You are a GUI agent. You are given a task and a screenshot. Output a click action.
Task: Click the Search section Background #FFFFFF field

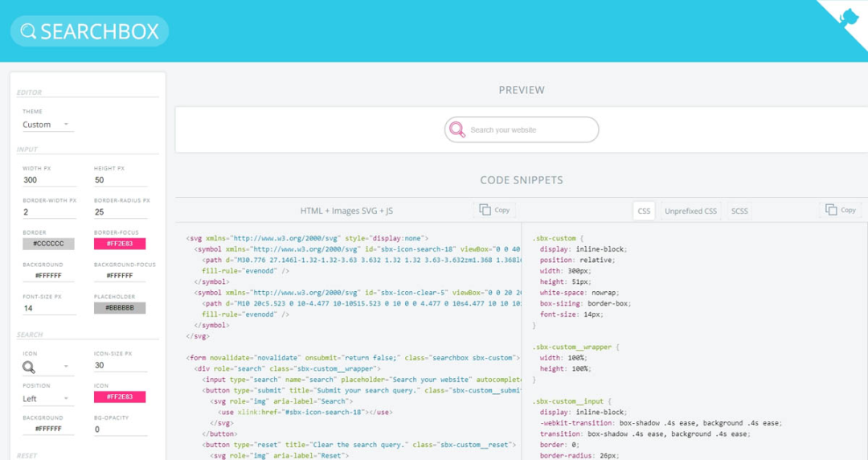(48, 429)
